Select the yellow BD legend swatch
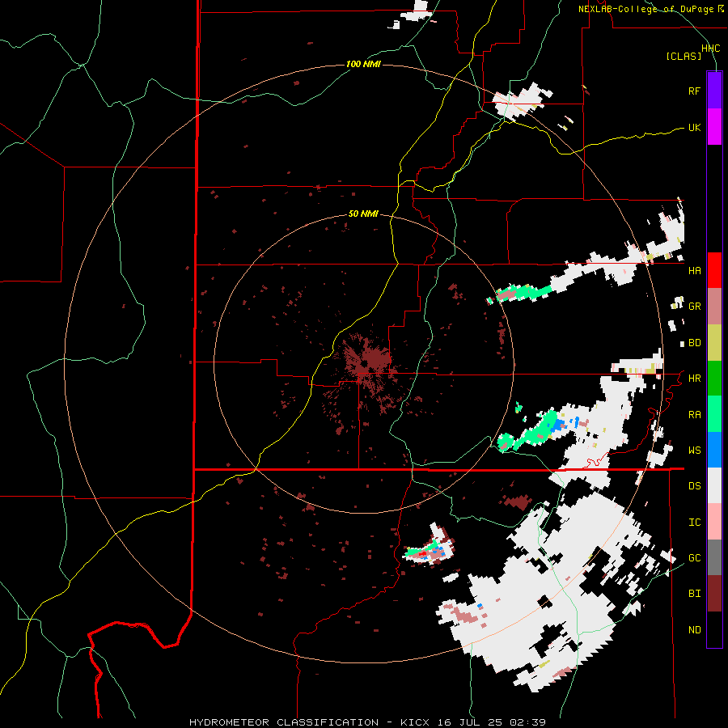The width and height of the screenshot is (728, 728). 714,342
